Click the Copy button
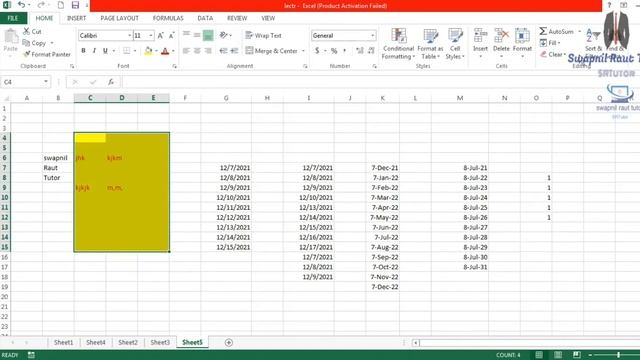The image size is (640, 360). pos(35,43)
